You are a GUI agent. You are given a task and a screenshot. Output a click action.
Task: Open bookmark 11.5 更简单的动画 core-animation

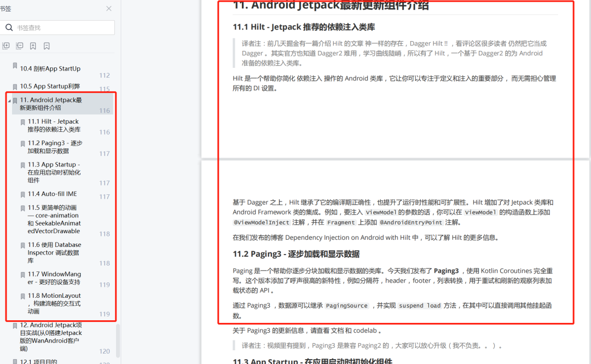click(x=54, y=219)
